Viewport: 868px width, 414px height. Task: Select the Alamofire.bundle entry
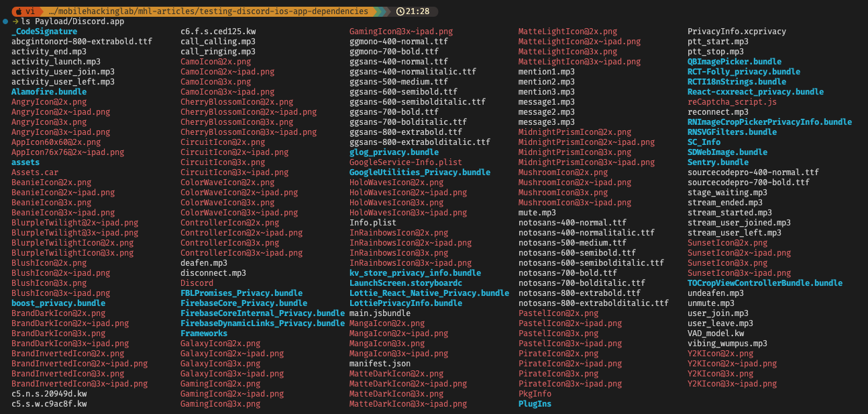click(49, 92)
